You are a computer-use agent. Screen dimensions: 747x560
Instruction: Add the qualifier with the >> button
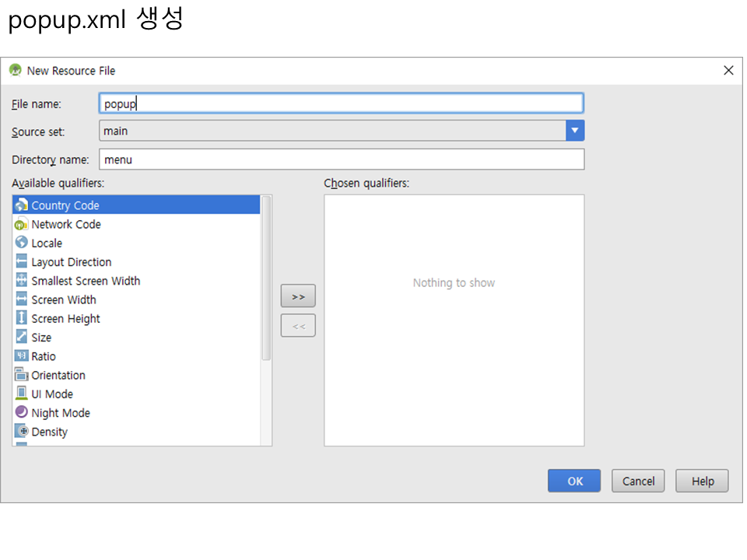pos(298,296)
